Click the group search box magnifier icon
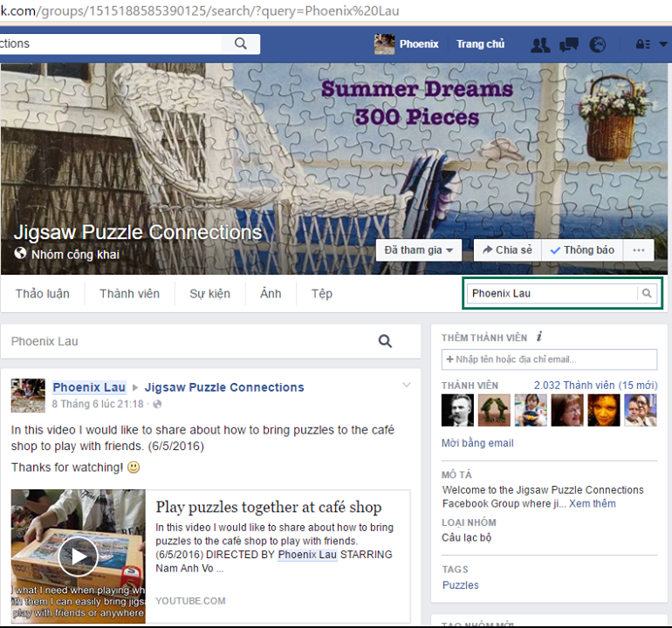This screenshot has height=628, width=672. [x=647, y=293]
